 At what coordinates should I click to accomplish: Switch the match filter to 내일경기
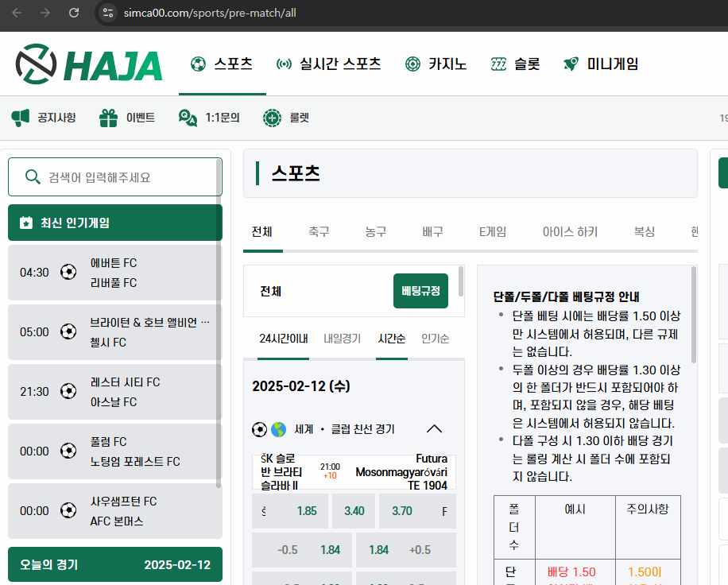tap(342, 339)
